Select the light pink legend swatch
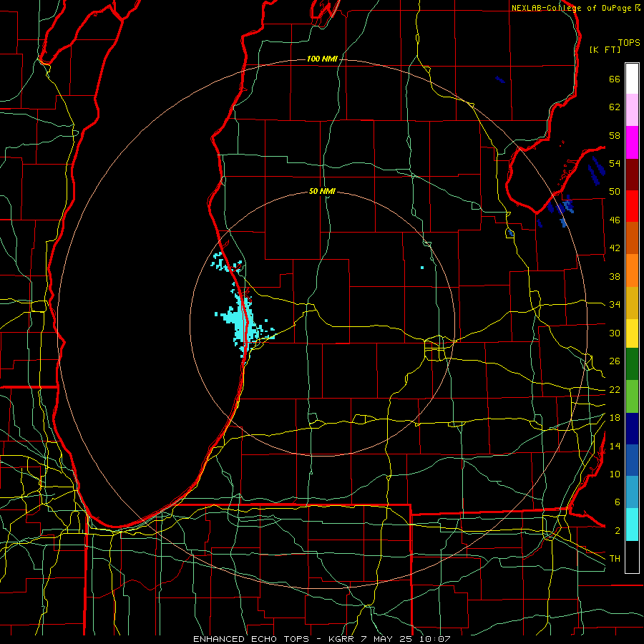 tap(632, 110)
